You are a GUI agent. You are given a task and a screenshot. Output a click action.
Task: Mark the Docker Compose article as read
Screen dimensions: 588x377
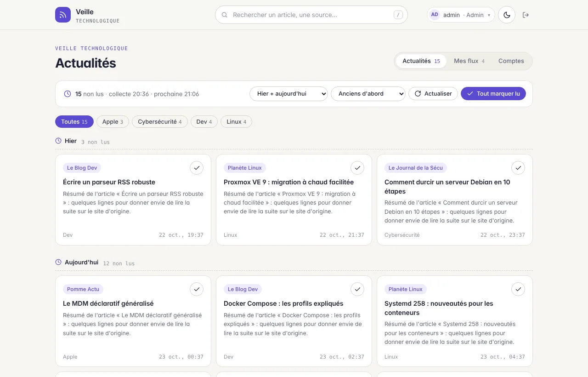(x=357, y=289)
